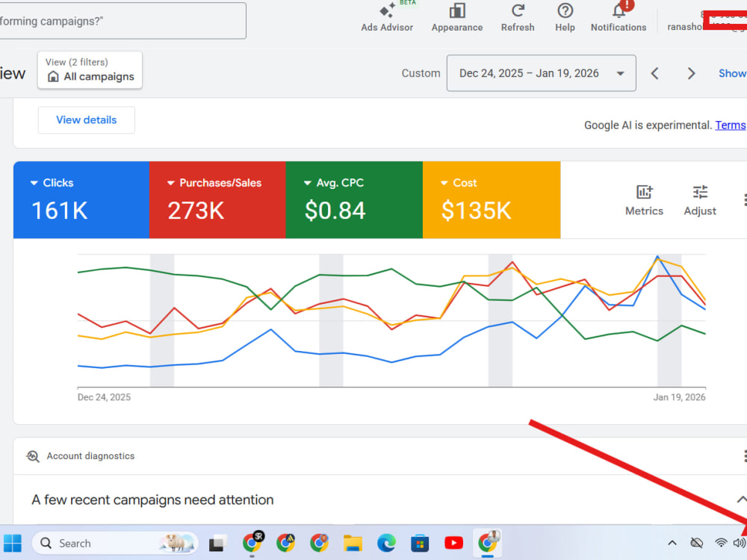The image size is (747, 560).
Task: Open the All campaigns view filter
Action: point(90,70)
